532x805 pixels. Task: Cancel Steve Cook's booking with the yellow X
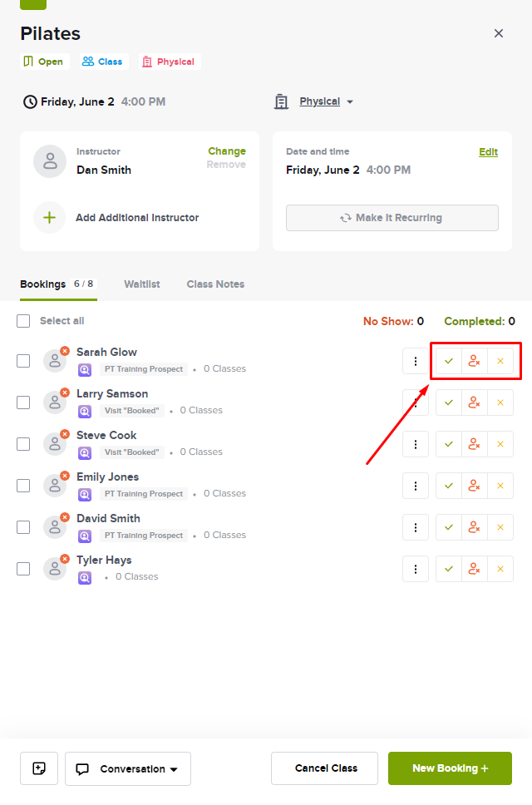click(x=500, y=445)
